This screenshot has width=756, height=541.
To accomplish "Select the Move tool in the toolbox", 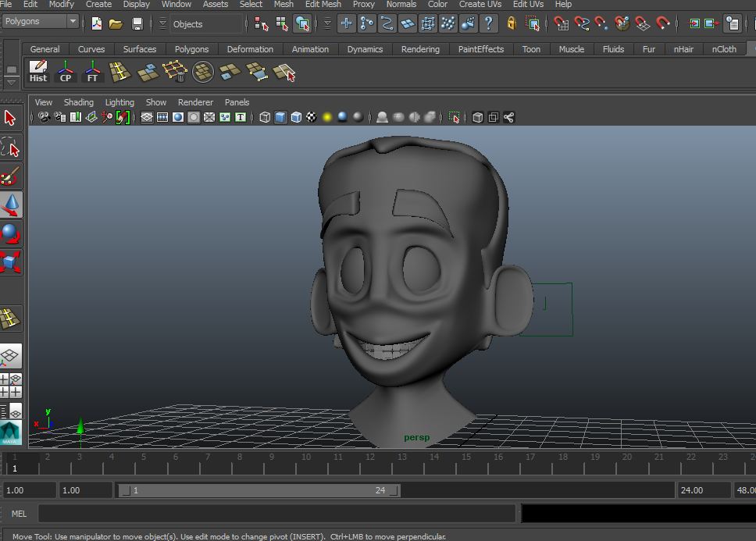I will coord(11,205).
